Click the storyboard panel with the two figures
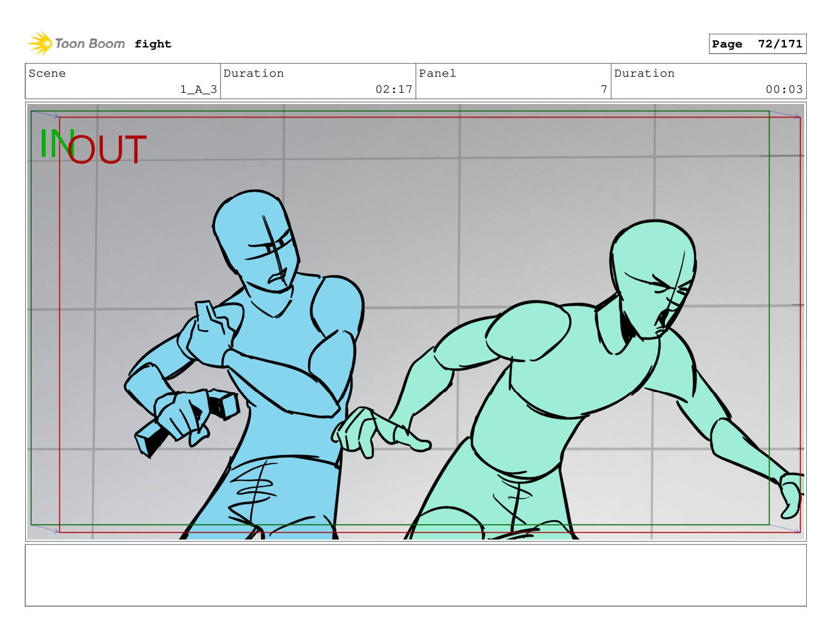This screenshot has height=644, width=832. coord(415,321)
